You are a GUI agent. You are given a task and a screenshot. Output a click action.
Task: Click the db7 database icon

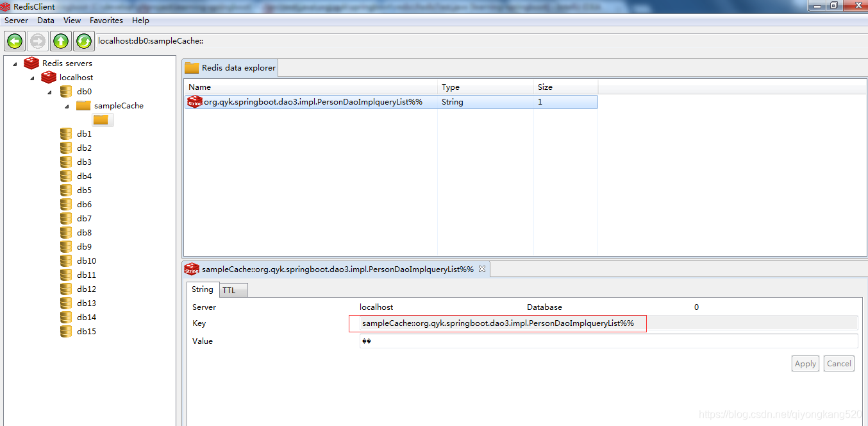[66, 218]
